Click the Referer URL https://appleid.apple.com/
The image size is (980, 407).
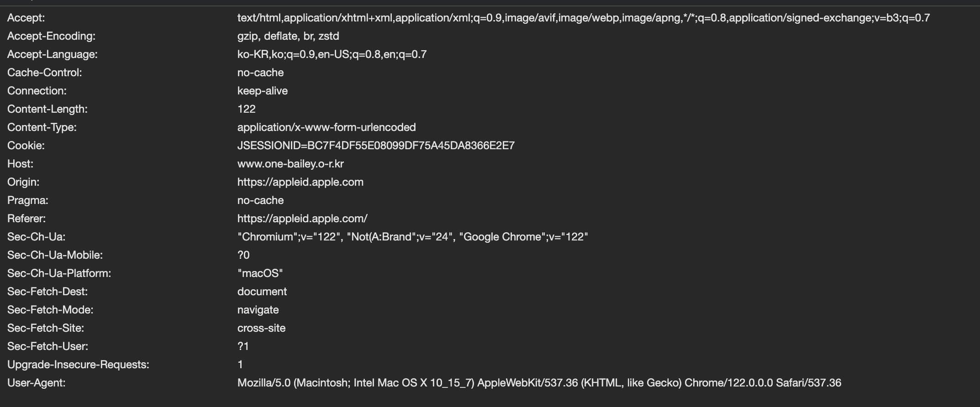302,219
